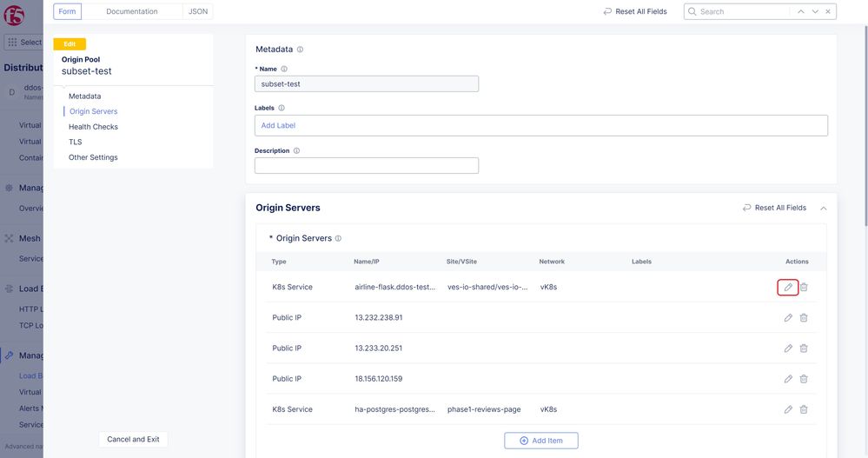
Task: Click the search next-result down arrow
Action: point(815,11)
